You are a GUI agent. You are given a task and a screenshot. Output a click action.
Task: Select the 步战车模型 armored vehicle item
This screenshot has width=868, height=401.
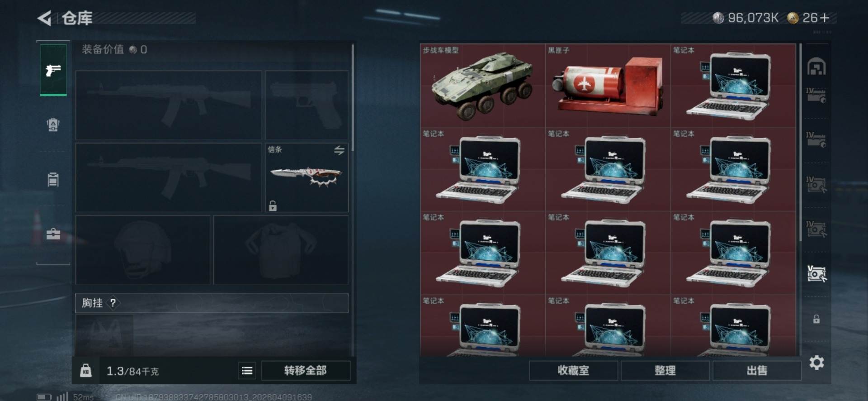[x=482, y=86]
